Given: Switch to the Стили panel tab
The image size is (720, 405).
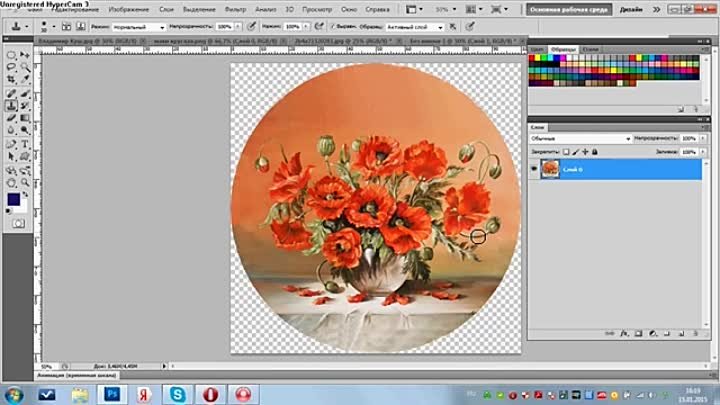Looking at the screenshot, I should tap(589, 49).
